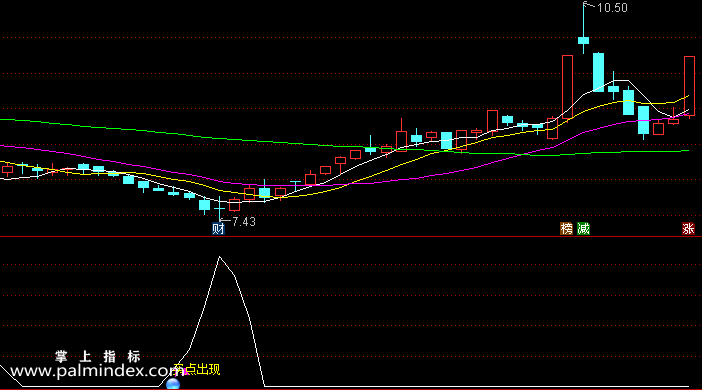Select the cyan candle at the 10.50 high
The width and height of the screenshot is (702, 390).
point(583,40)
